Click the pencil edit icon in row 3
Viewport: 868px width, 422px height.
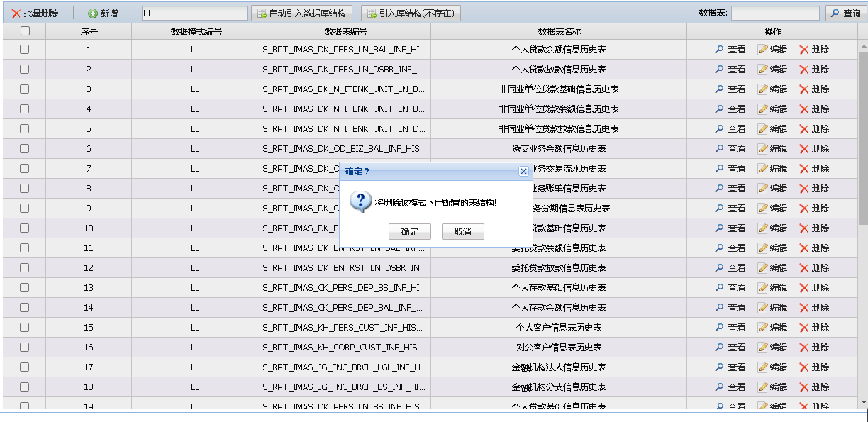click(763, 89)
